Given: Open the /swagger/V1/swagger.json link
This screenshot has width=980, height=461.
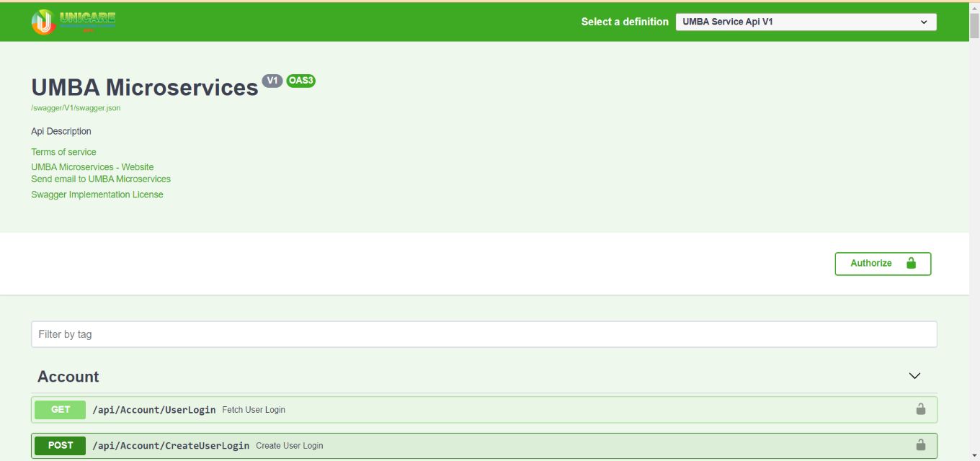Looking at the screenshot, I should coord(76,108).
